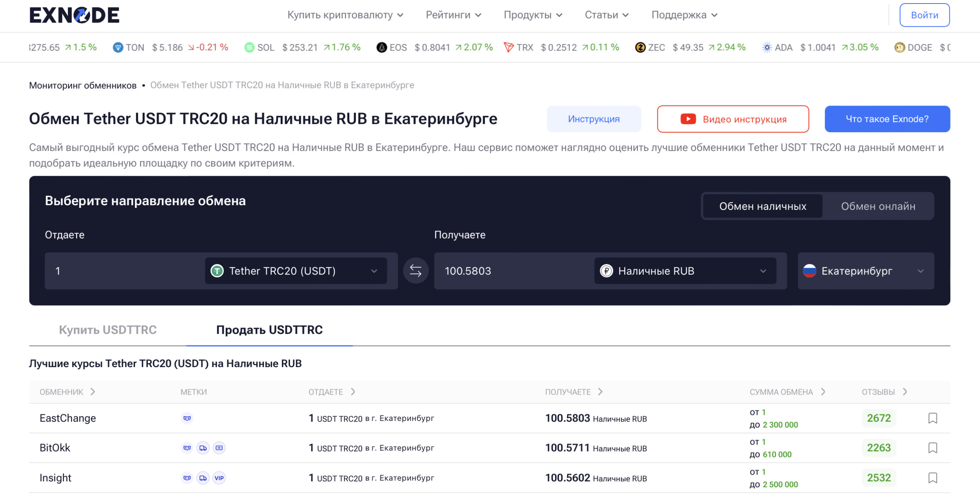Click the Войти login button
The image size is (980, 497).
point(924,15)
